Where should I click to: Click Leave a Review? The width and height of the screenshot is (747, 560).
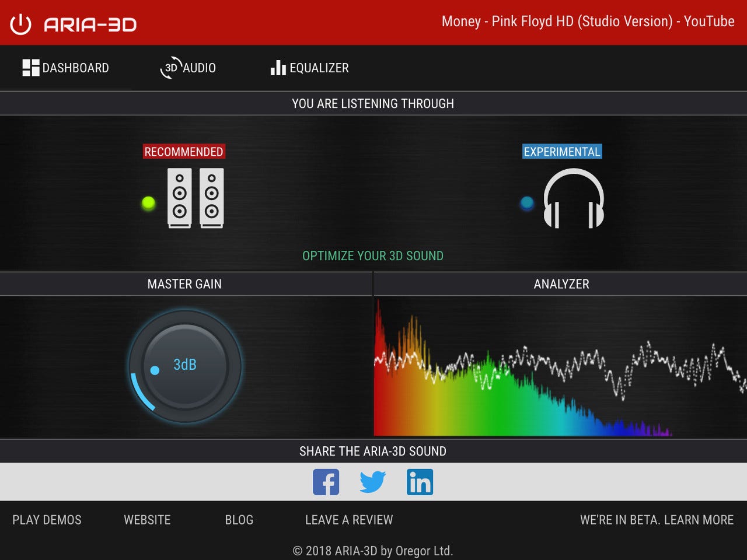[x=349, y=520]
